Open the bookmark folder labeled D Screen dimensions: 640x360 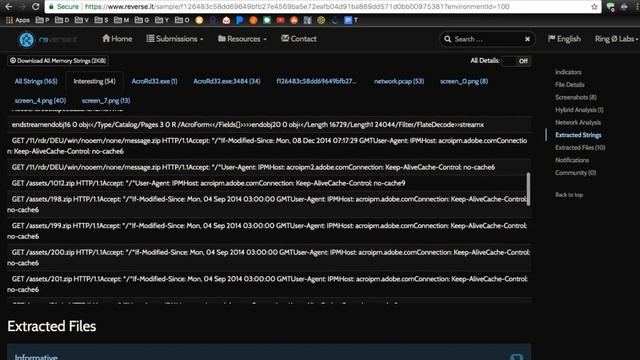tap(62, 20)
